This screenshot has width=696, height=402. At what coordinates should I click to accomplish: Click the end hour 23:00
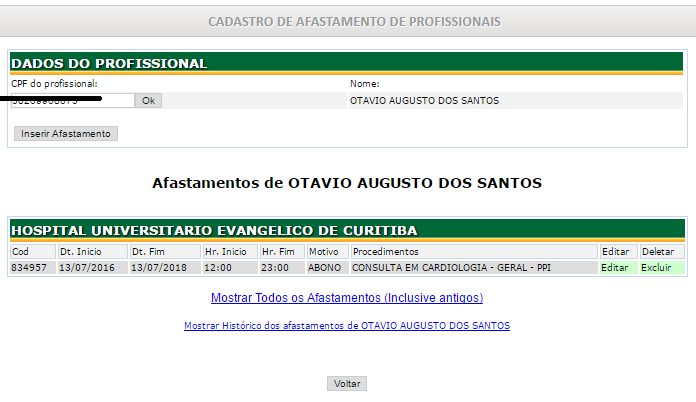tap(275, 268)
